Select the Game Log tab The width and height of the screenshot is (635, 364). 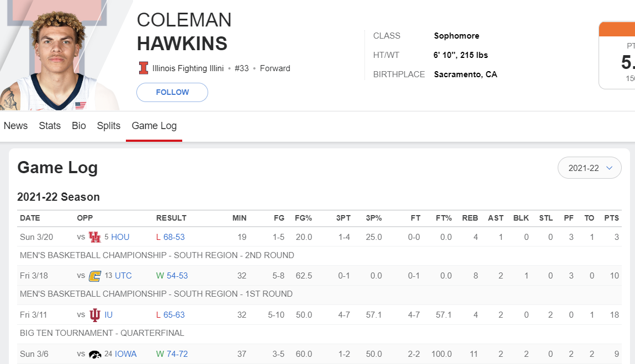pos(154,126)
